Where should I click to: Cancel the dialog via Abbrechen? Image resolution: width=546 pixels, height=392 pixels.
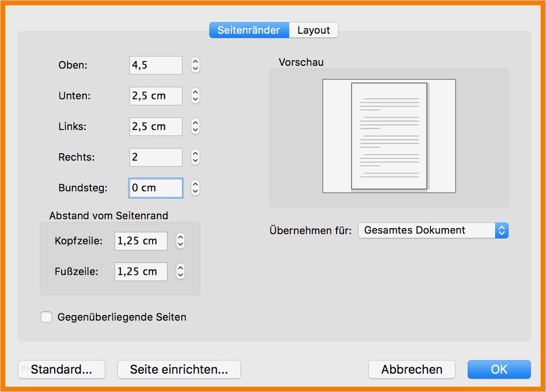(x=411, y=370)
